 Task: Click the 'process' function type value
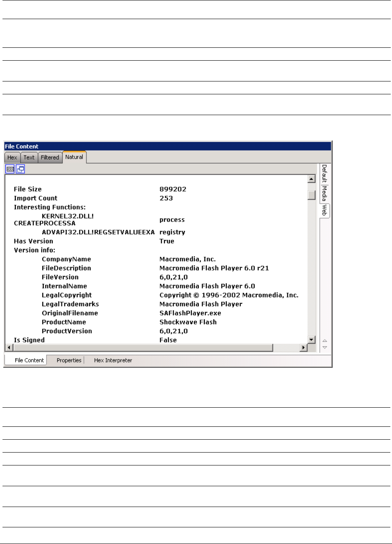click(172, 219)
